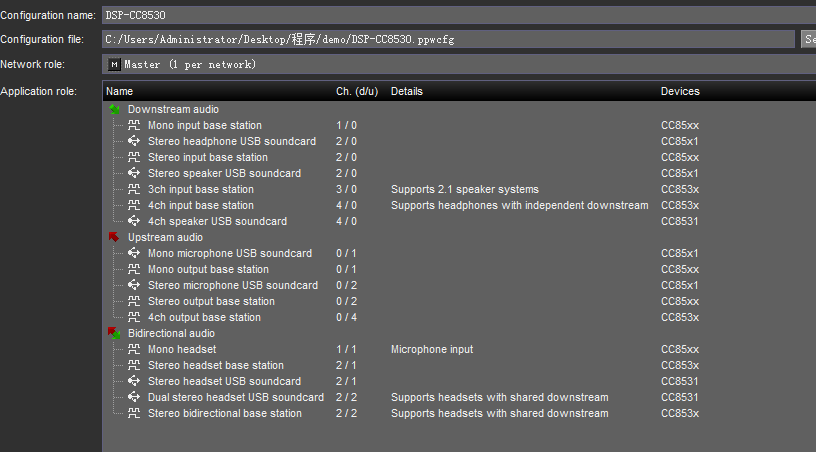The height and width of the screenshot is (452, 816).
Task: Click the 4ch speaker USB soundcard icon
Action: [134, 221]
